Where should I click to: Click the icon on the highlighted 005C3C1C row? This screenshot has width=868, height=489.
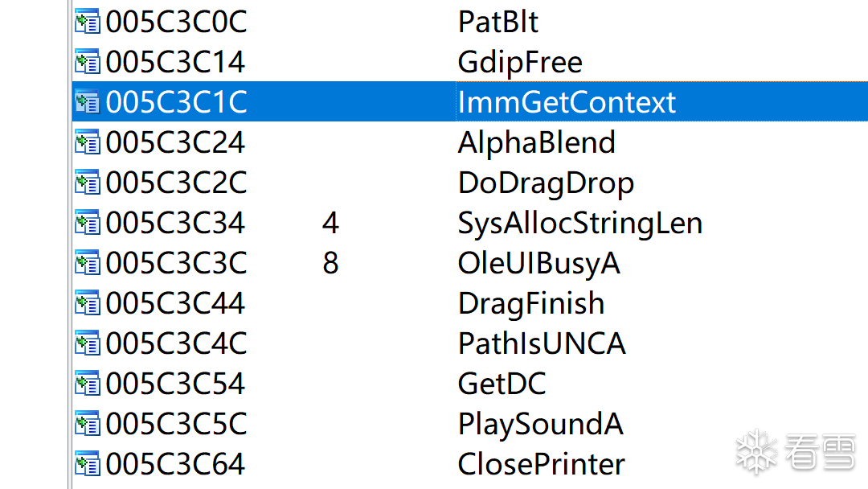tap(87, 102)
